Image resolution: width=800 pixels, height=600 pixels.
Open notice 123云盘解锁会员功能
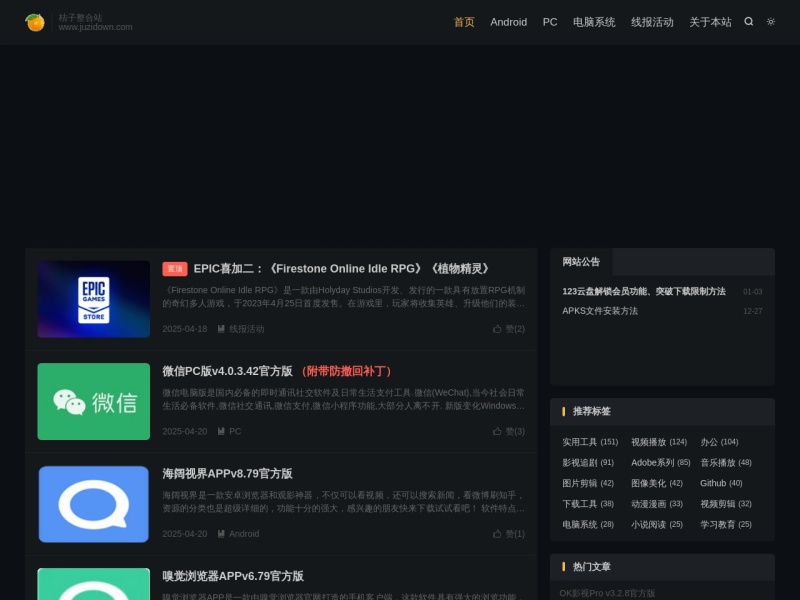pyautogui.click(x=643, y=291)
